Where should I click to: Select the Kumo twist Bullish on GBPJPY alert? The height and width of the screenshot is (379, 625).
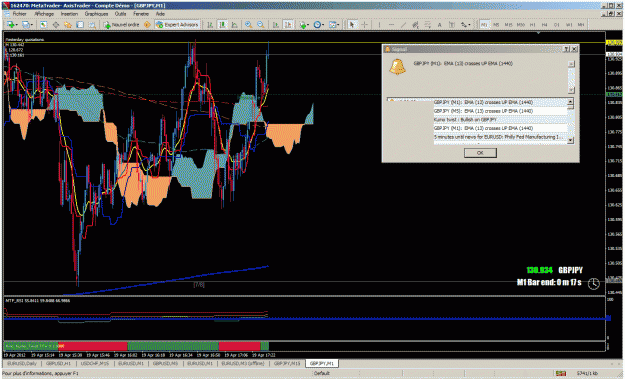click(x=500, y=120)
